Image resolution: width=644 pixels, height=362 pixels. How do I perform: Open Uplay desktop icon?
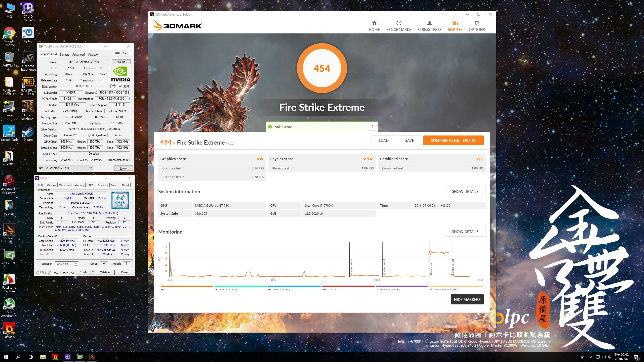28,35
